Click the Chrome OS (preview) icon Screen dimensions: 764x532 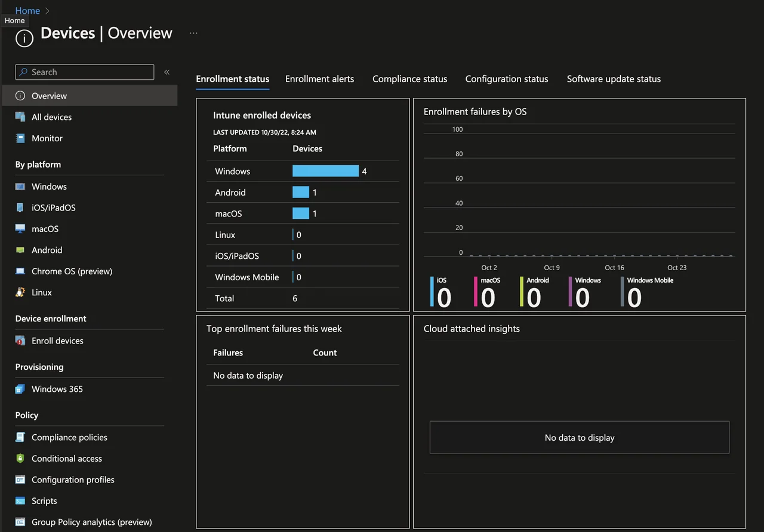pyautogui.click(x=20, y=271)
